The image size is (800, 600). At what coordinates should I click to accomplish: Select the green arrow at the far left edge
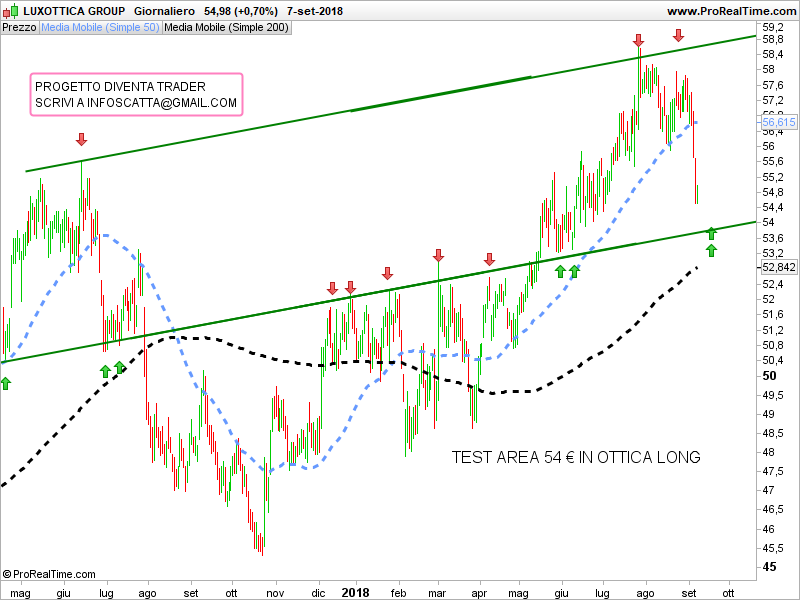(5, 383)
